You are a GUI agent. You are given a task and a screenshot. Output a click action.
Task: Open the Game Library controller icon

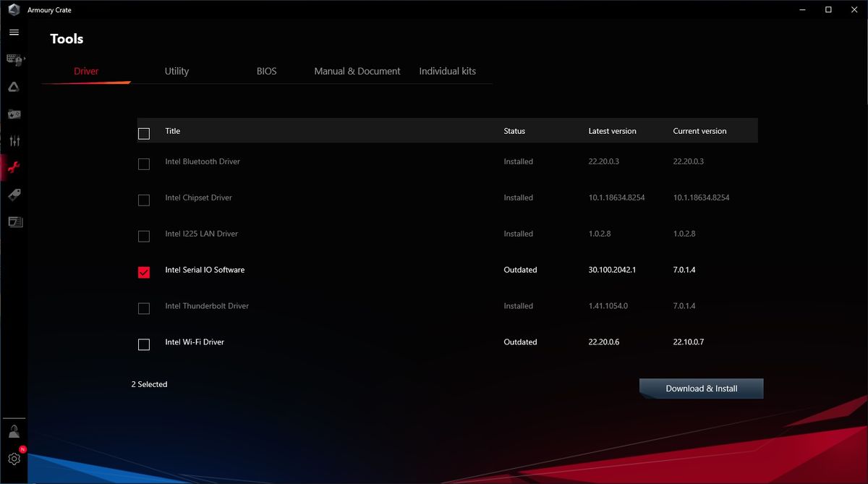pyautogui.click(x=14, y=114)
